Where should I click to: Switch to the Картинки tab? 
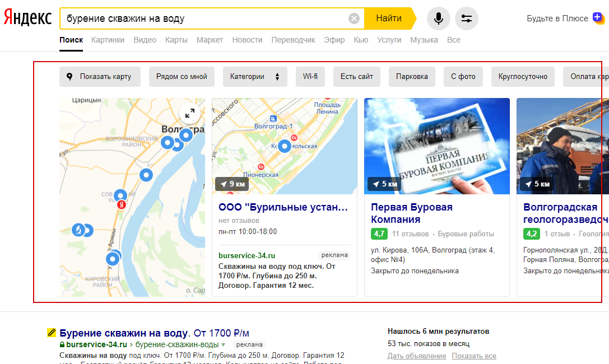pos(108,40)
